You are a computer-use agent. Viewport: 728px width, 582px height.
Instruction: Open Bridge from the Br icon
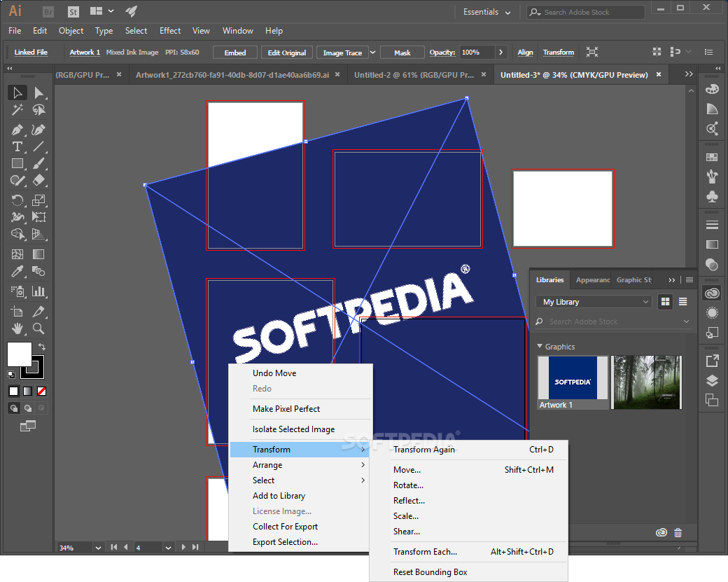point(48,12)
